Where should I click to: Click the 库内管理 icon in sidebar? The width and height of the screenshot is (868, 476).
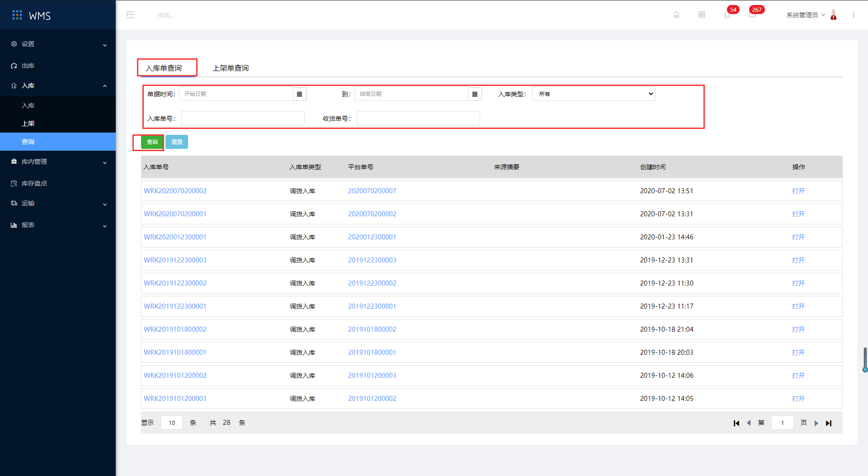click(14, 162)
